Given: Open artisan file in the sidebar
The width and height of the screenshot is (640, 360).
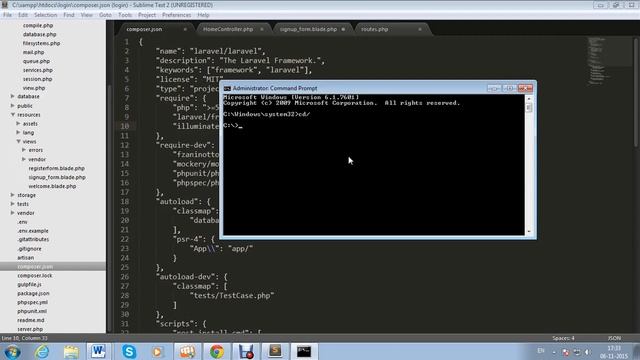Looking at the screenshot, I should pyautogui.click(x=26, y=258).
